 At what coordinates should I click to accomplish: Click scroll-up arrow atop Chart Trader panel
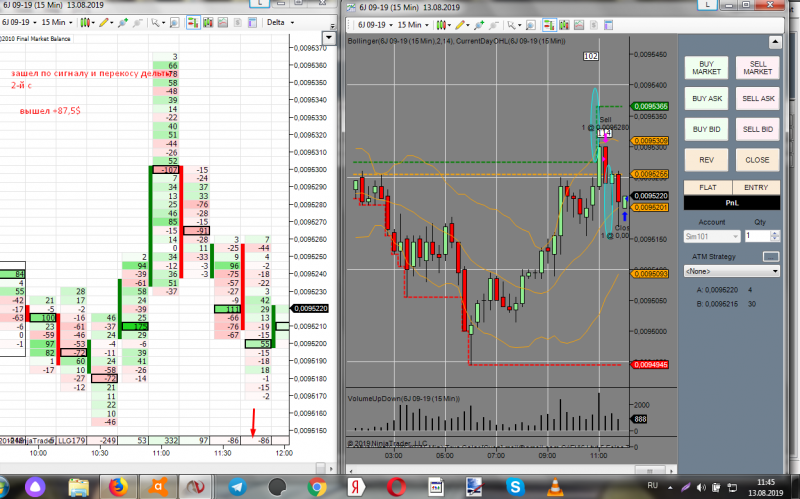(775, 42)
